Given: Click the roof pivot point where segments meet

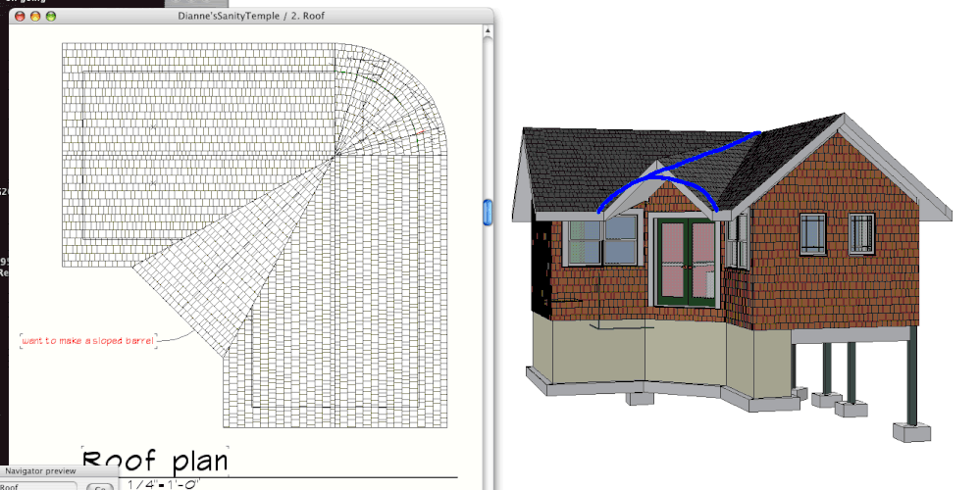Looking at the screenshot, I should click(x=337, y=155).
